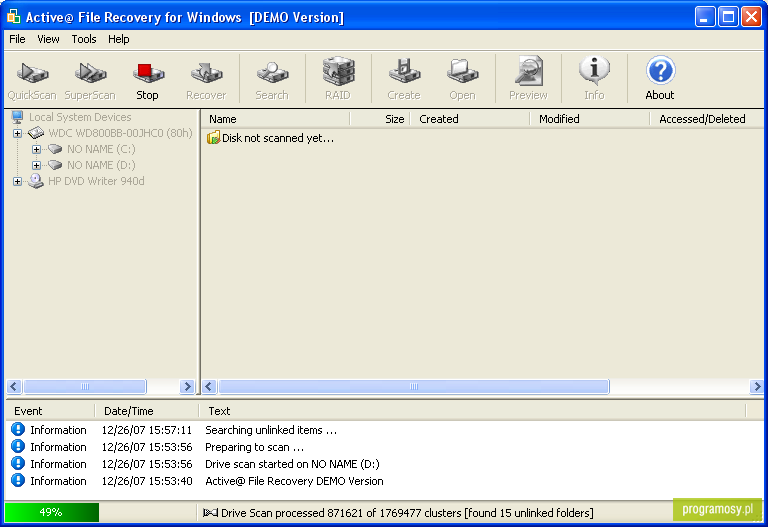
Task: Sort file list by Modified column
Action: tap(590, 119)
